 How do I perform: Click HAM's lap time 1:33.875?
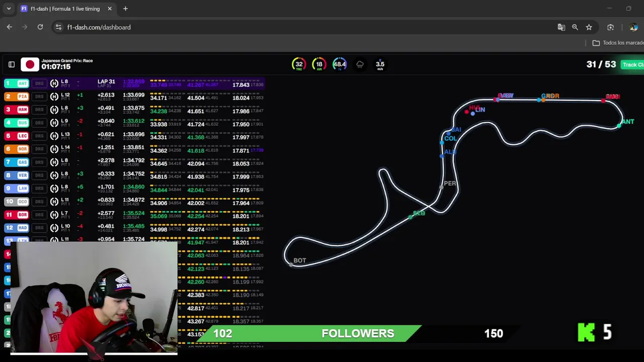(133, 108)
